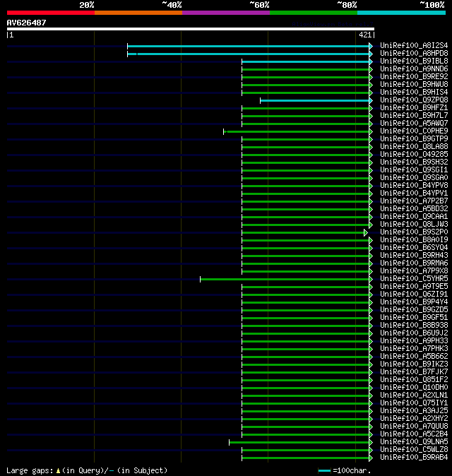This screenshot has height=476, width=452.
Task: Select the UniRef100_A7PHK3 label
Action: point(414,348)
